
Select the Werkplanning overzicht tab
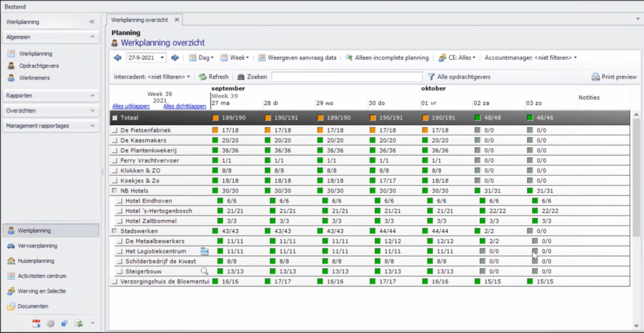139,20
